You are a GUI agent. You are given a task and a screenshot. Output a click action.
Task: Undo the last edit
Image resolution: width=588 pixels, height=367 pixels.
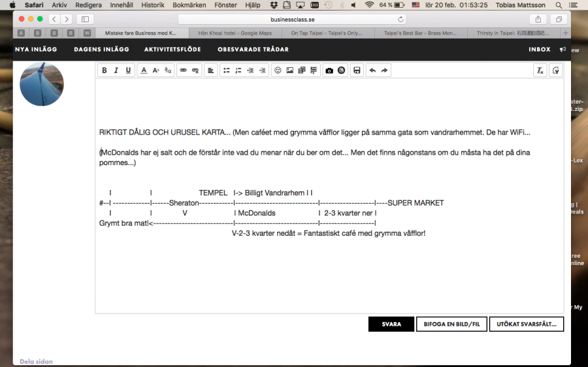click(372, 71)
